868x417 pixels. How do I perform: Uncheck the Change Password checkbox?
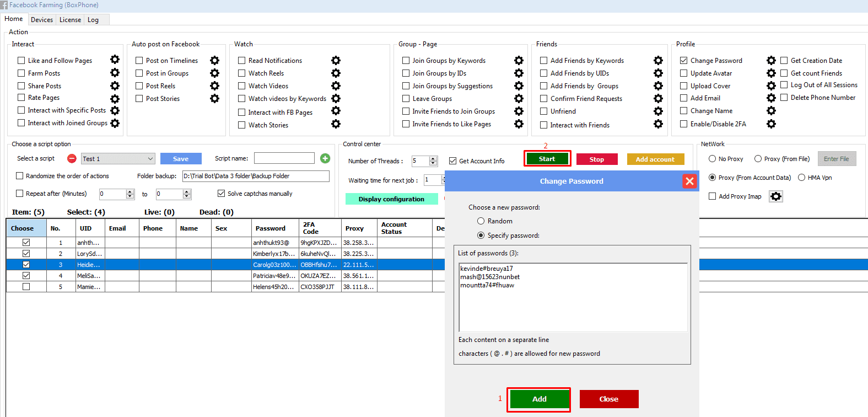[x=683, y=61]
